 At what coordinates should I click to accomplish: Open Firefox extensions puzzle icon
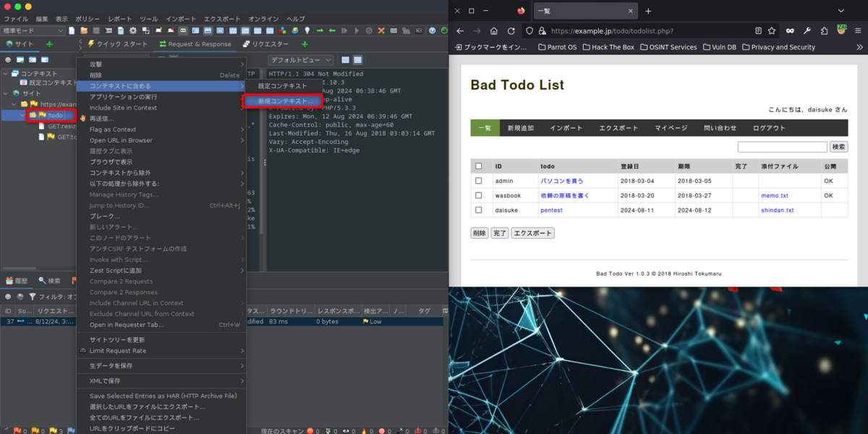pos(825,31)
